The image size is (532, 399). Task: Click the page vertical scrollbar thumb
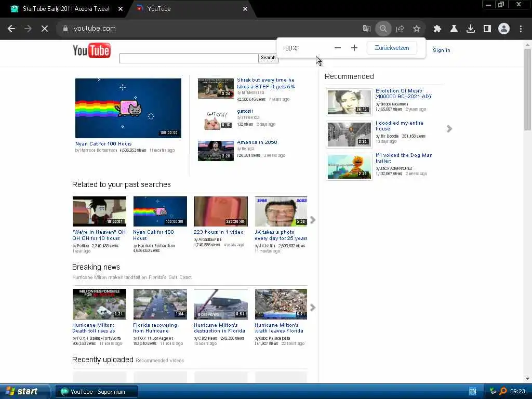pos(527,89)
